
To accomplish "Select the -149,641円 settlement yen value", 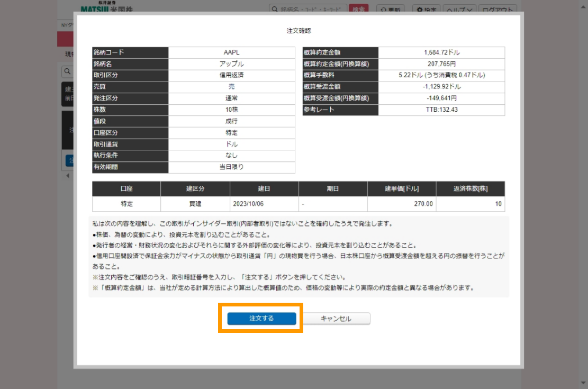I will (x=441, y=98).
